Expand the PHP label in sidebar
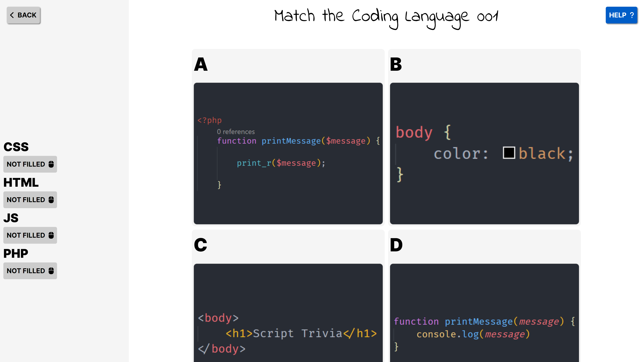This screenshot has width=644, height=362. (15, 253)
